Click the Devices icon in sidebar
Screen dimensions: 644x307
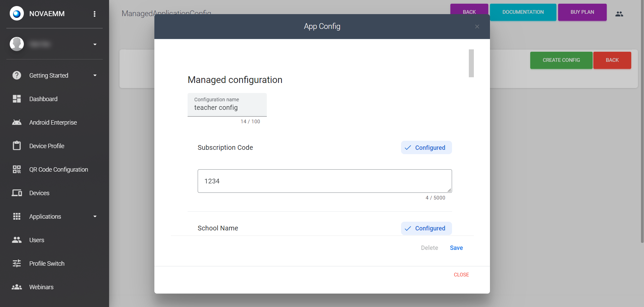(x=17, y=193)
